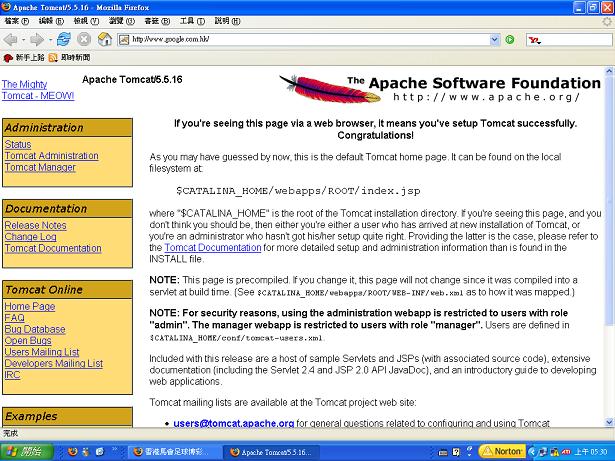Open the 即時新聞 RSS feed bookmark
Image resolution: width=615 pixels, height=461 pixels.
click(x=69, y=58)
